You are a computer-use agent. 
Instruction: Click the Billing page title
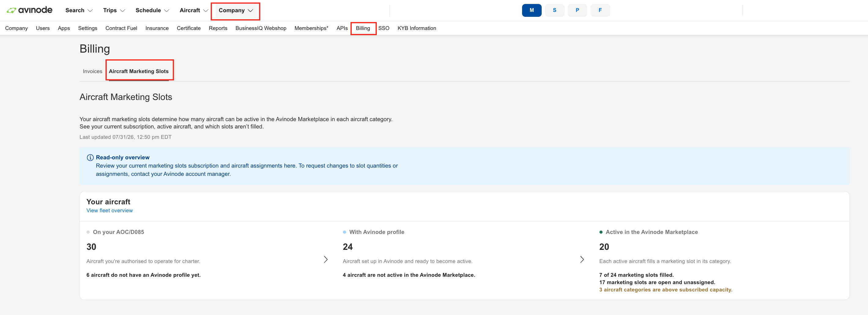tap(95, 49)
